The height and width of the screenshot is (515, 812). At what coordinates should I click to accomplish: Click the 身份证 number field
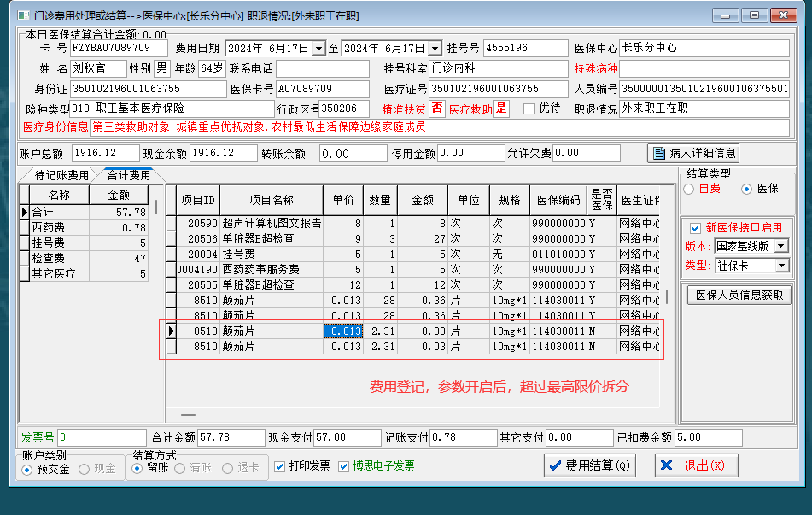click(148, 89)
